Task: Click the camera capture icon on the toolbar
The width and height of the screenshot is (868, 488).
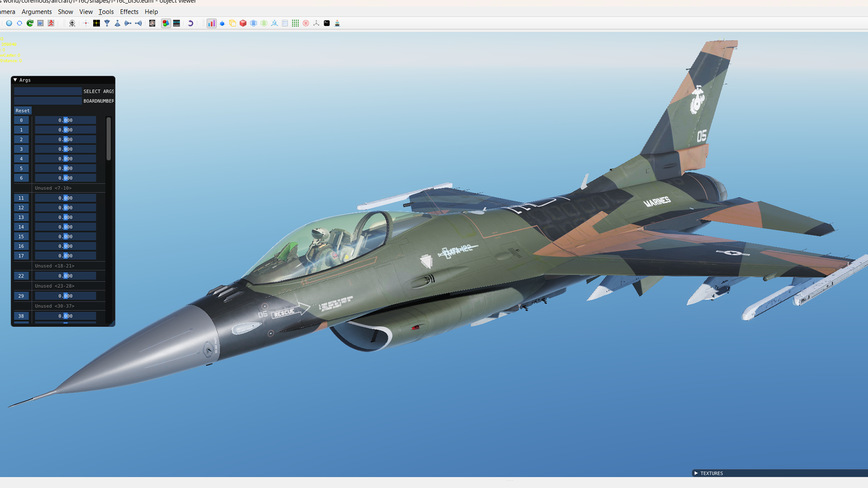Action: pyautogui.click(x=72, y=23)
